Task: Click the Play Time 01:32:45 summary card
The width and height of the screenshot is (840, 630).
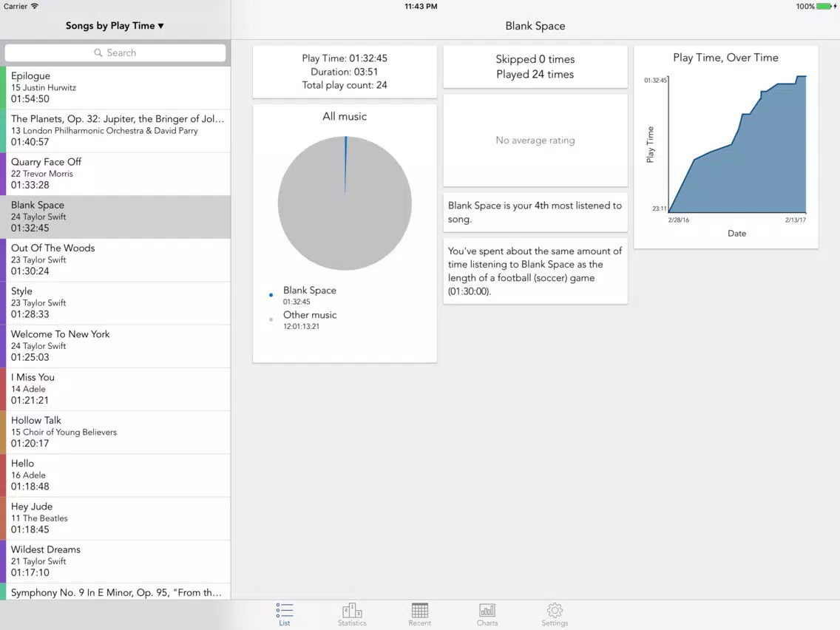Action: point(345,72)
